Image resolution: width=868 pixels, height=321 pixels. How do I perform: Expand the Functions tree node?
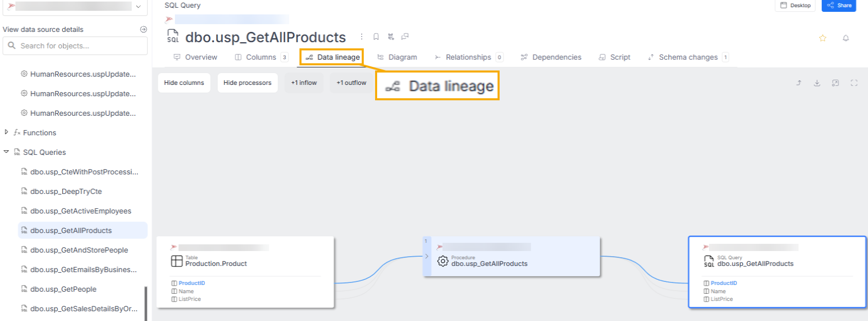click(x=6, y=132)
